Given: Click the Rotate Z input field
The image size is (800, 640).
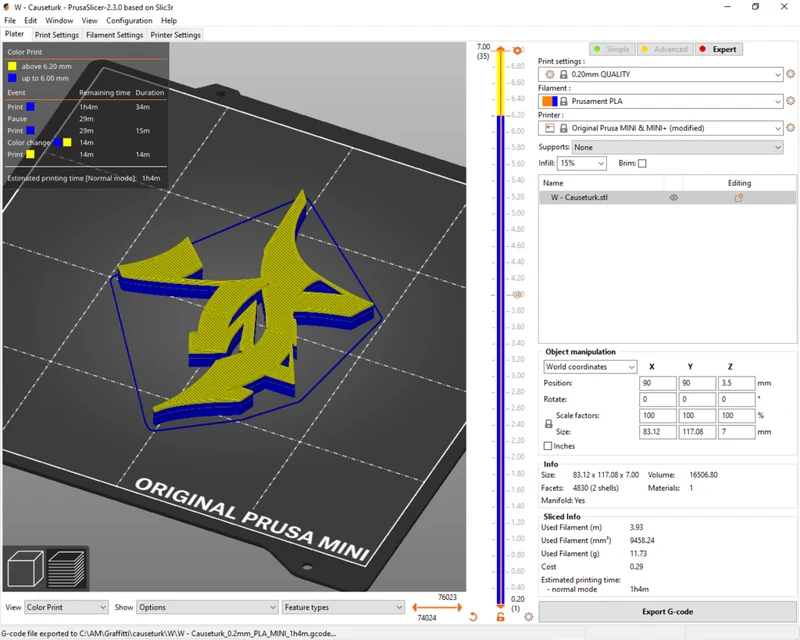Looking at the screenshot, I should 736,399.
